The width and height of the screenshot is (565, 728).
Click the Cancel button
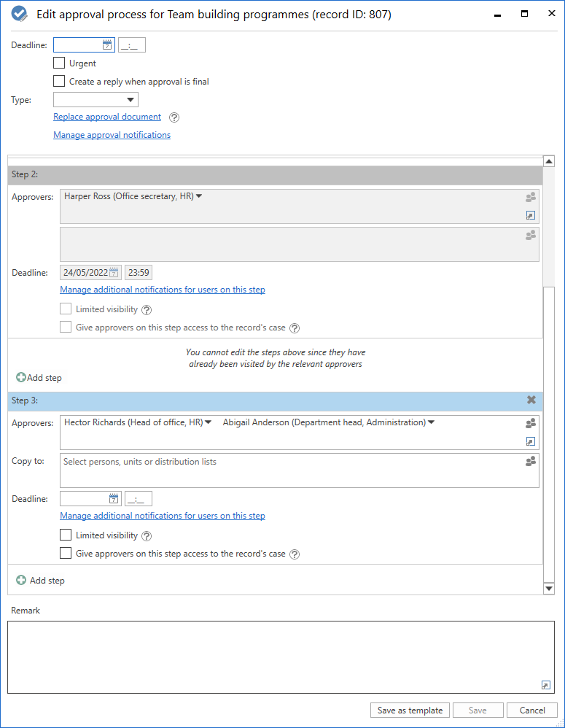pos(532,710)
